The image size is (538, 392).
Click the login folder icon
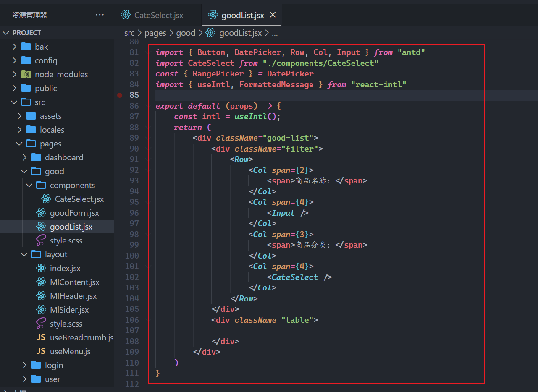[x=36, y=365]
